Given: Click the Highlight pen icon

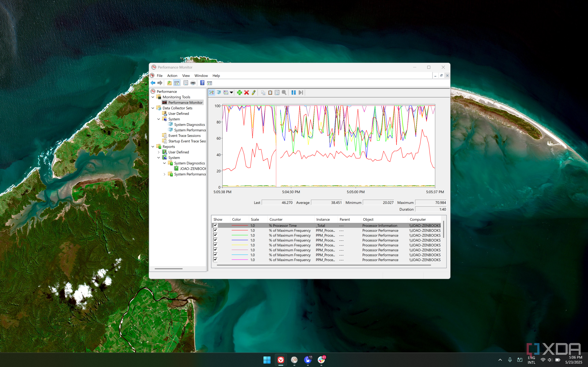Looking at the screenshot, I should 253,92.
